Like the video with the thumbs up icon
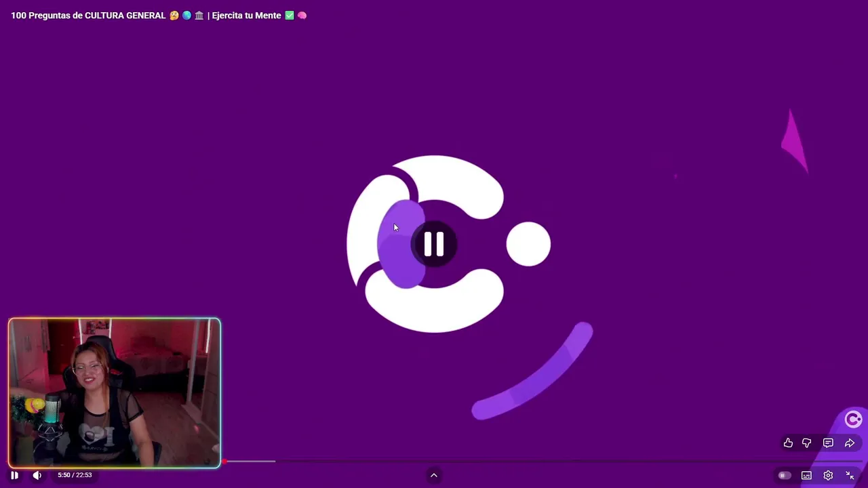Screen dimensions: 868x488 788,443
